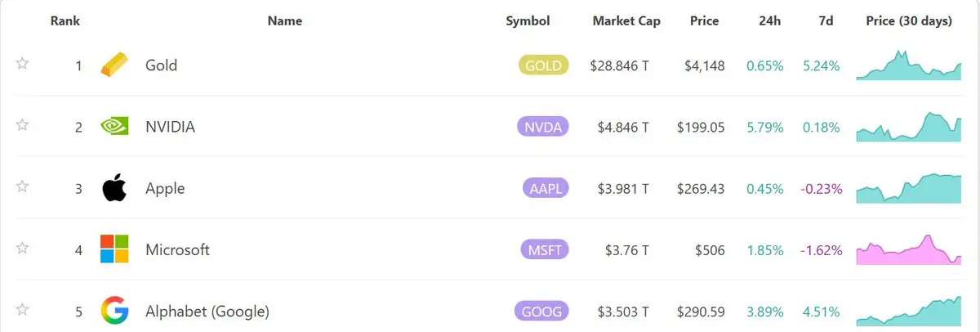Sort by the Rank column header

coord(65,21)
